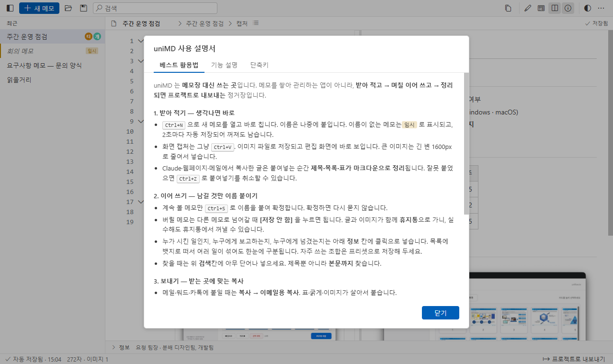Click 요청 팀장 · 분배 디자인팀, 개발팀 info
Image resolution: width=613 pixels, height=364 pixels.
tap(175, 347)
